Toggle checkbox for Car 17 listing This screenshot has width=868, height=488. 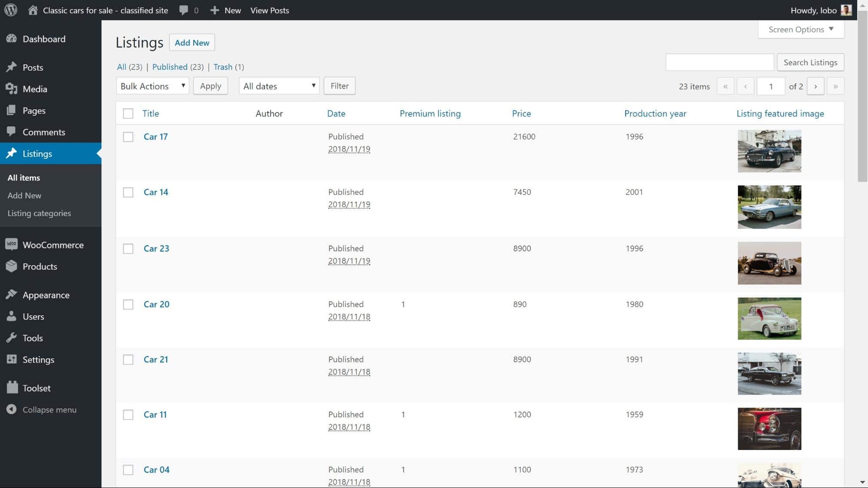[x=128, y=137]
